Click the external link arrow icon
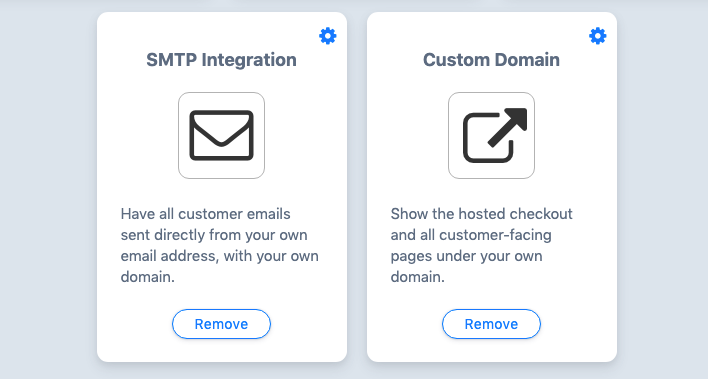The image size is (708, 379). click(x=495, y=136)
